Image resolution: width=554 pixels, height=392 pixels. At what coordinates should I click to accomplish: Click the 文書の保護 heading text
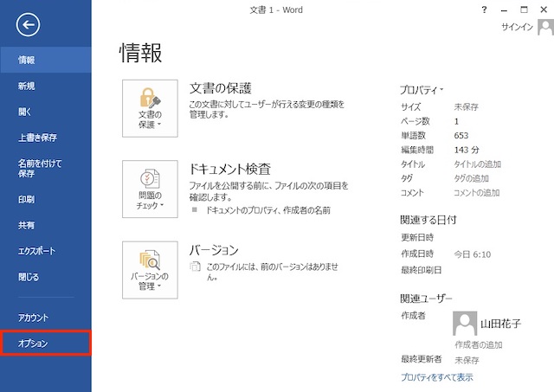coord(221,88)
